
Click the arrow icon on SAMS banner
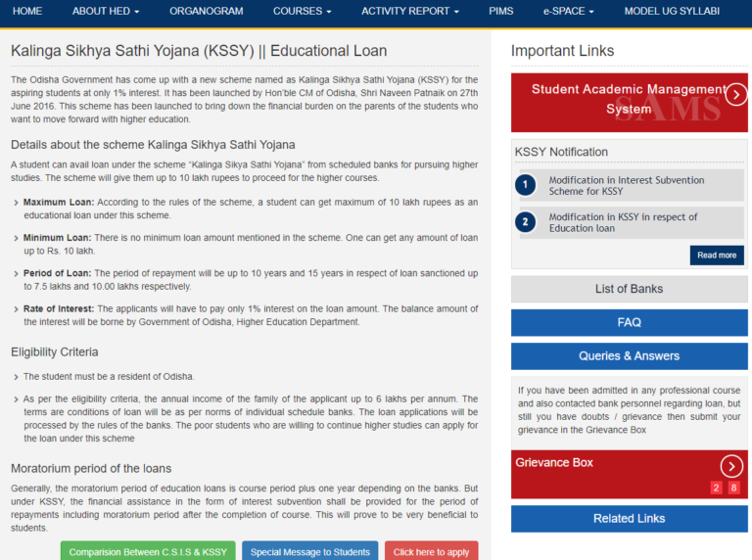735,94
